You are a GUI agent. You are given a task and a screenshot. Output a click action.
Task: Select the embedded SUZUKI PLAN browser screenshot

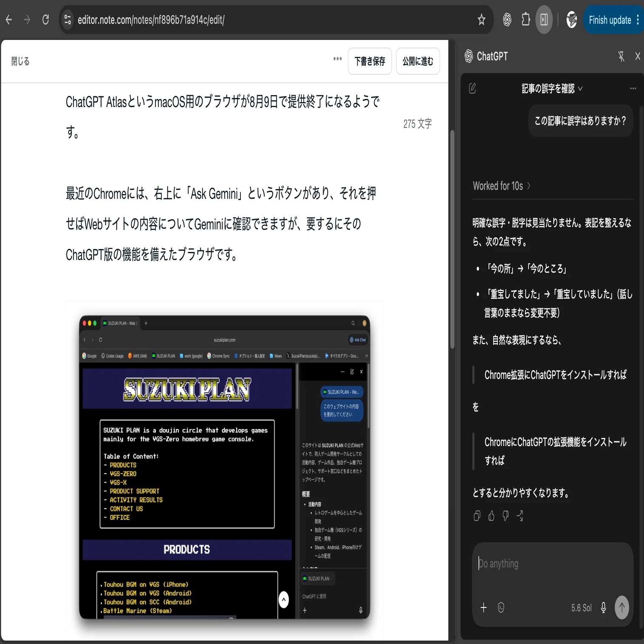coord(224,467)
